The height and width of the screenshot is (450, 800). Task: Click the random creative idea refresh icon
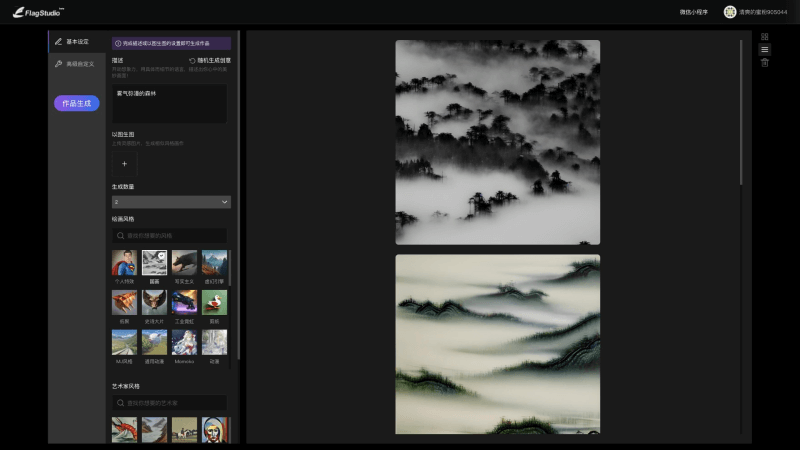coord(192,60)
